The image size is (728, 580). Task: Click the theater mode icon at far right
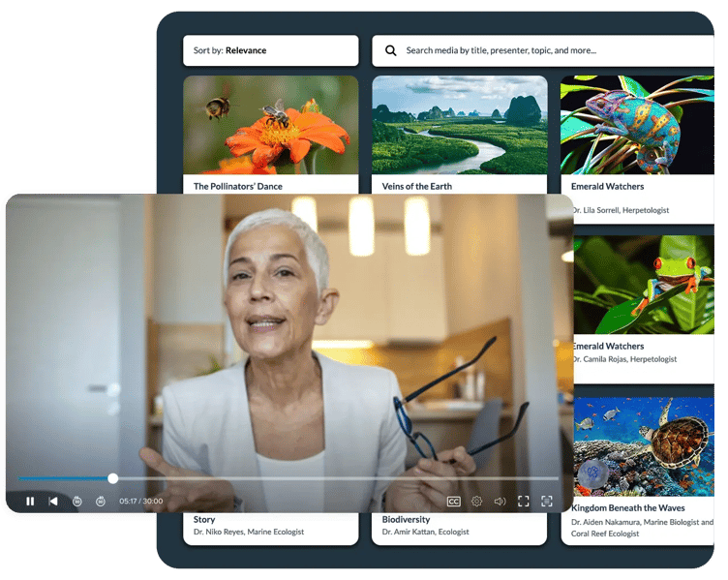547,501
